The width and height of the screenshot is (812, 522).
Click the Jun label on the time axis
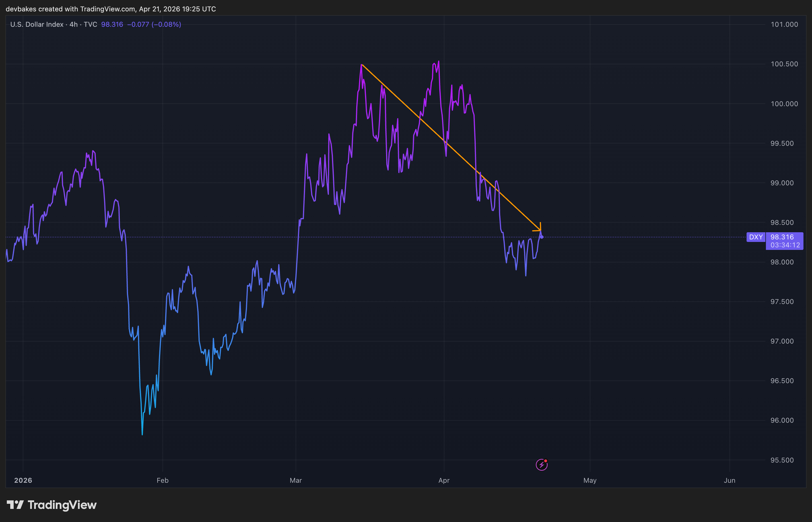729,480
